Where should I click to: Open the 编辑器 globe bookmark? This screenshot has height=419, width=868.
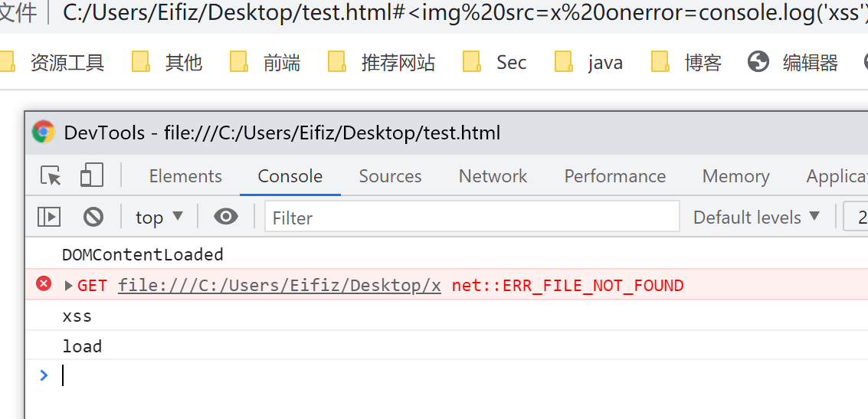793,63
